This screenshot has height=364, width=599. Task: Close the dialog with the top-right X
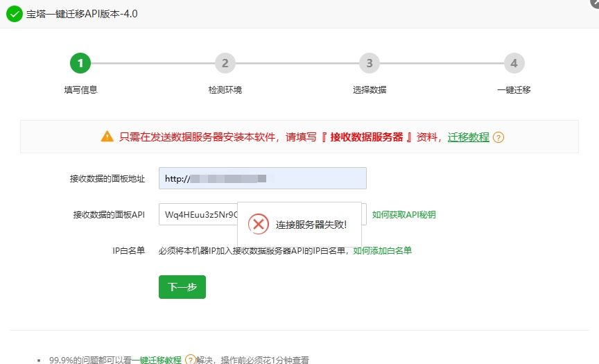click(x=595, y=2)
